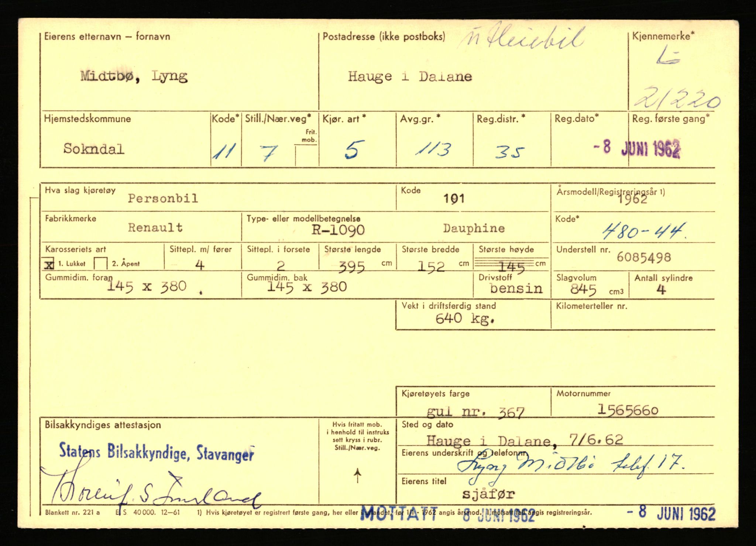The width and height of the screenshot is (756, 546).
Task: Click the front tyre dimension '145 x 380'
Action: coord(147,286)
